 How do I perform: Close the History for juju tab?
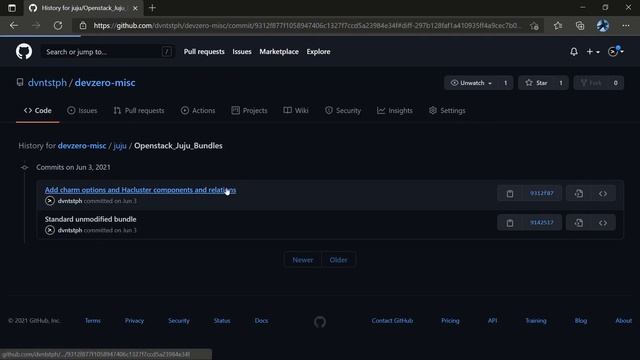[135, 8]
